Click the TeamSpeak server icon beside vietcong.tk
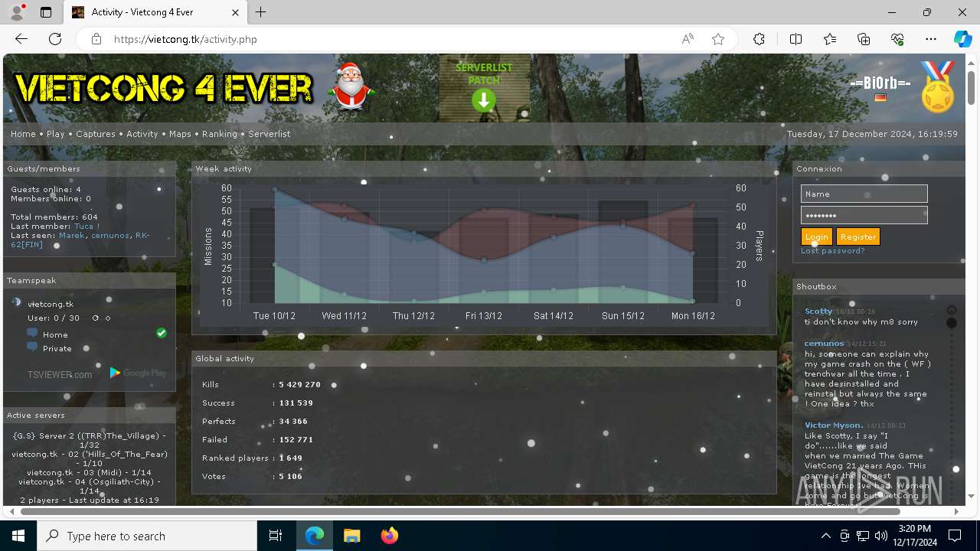The width and height of the screenshot is (980, 551). [16, 303]
